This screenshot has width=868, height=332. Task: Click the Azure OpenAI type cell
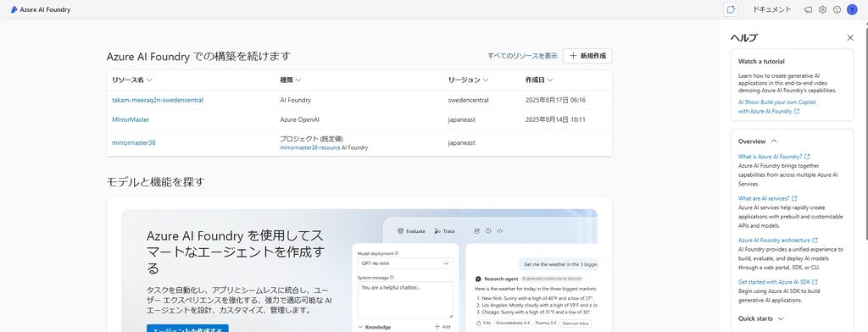point(299,119)
